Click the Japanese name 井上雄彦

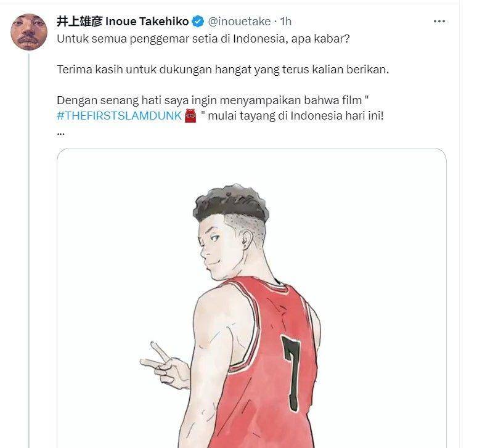[x=79, y=22]
